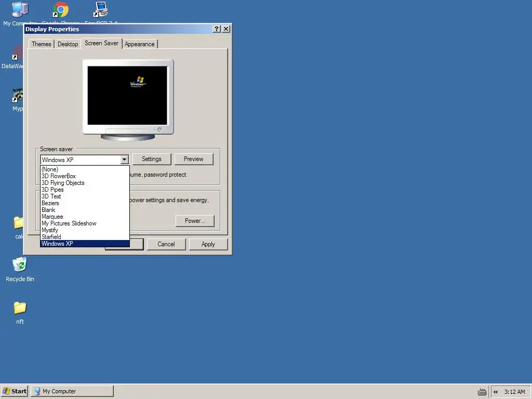This screenshot has width=532, height=399.
Task: Activate My Computer taskbar button
Action: click(72, 391)
